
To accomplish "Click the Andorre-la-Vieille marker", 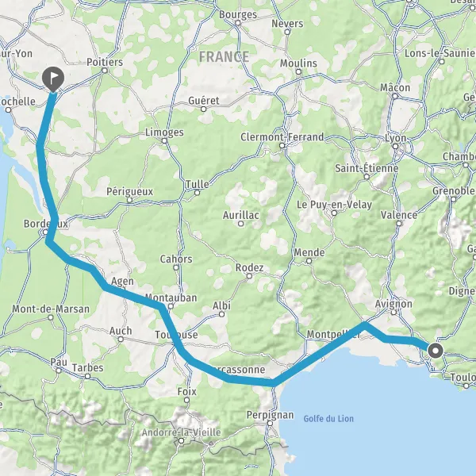I will [181, 440].
